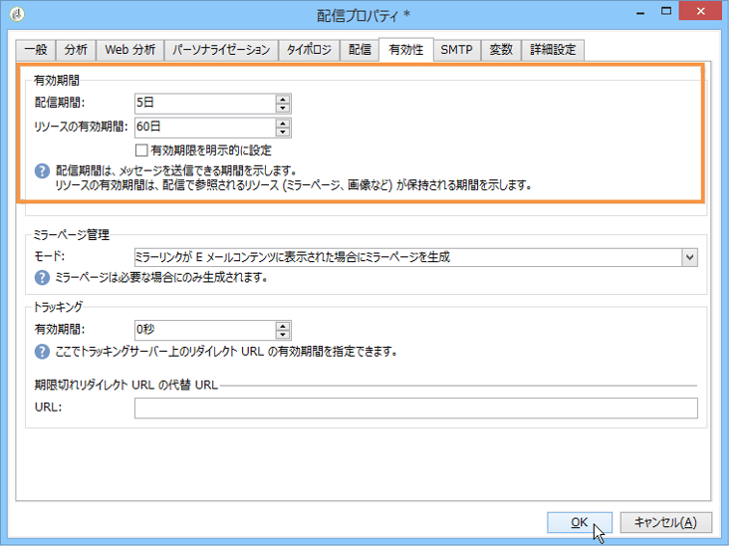Click the キャンセル(A) button
The width and height of the screenshot is (747, 560).
666,523
